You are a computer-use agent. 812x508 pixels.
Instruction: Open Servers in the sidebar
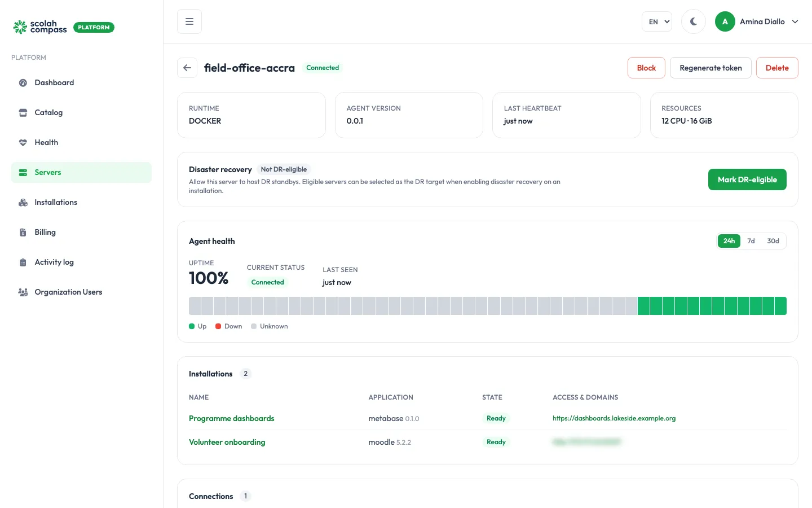pos(81,172)
